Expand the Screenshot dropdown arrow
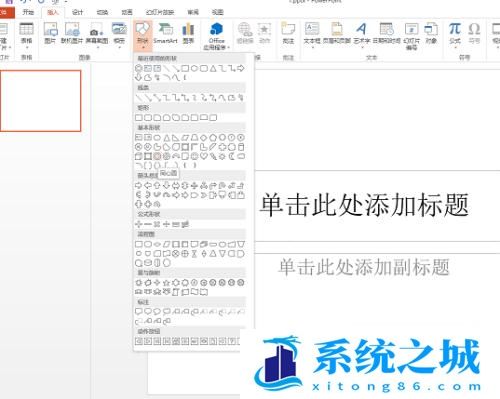The image size is (500, 399). pyautogui.click(x=98, y=48)
